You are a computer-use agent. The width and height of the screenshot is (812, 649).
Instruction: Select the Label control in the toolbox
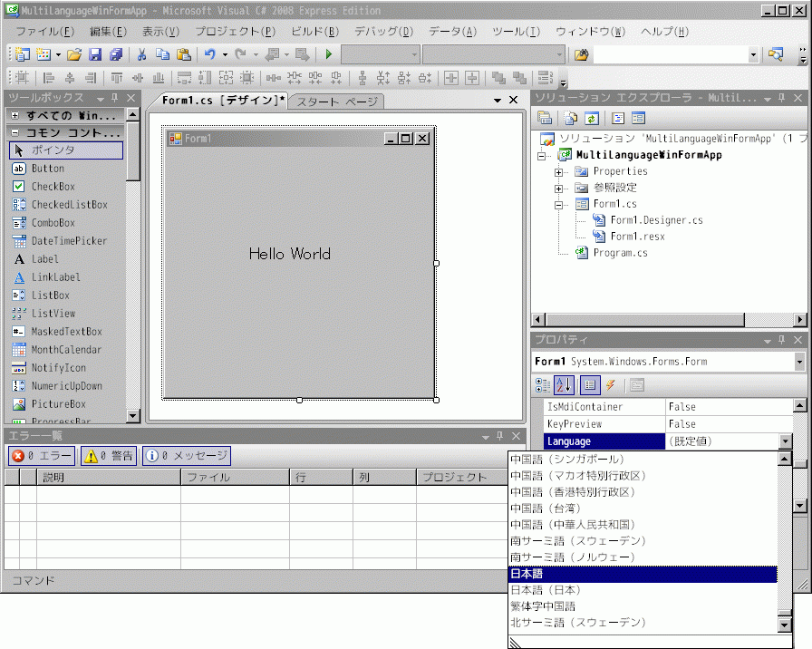tap(66, 259)
